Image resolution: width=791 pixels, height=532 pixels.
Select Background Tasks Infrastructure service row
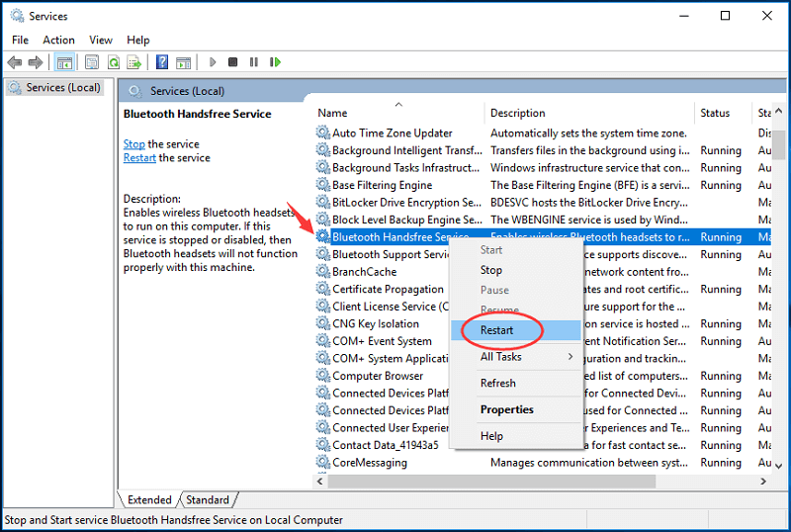(543, 167)
